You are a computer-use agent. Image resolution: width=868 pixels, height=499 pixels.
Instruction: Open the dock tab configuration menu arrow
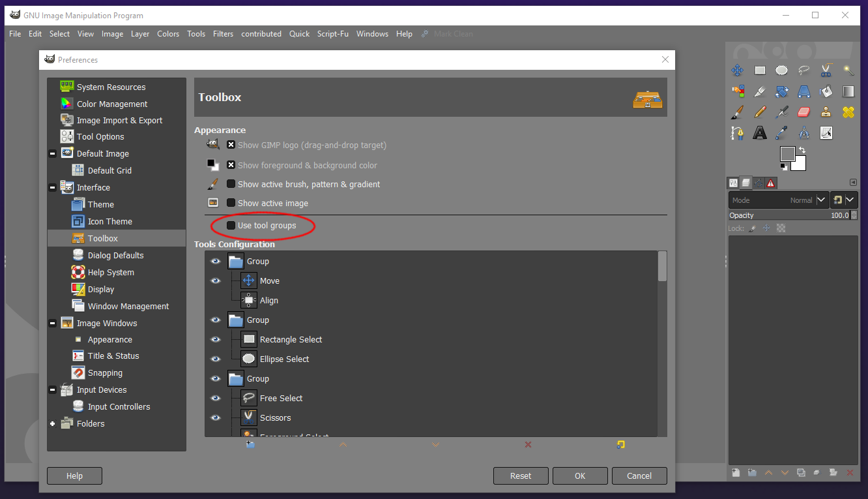853,183
